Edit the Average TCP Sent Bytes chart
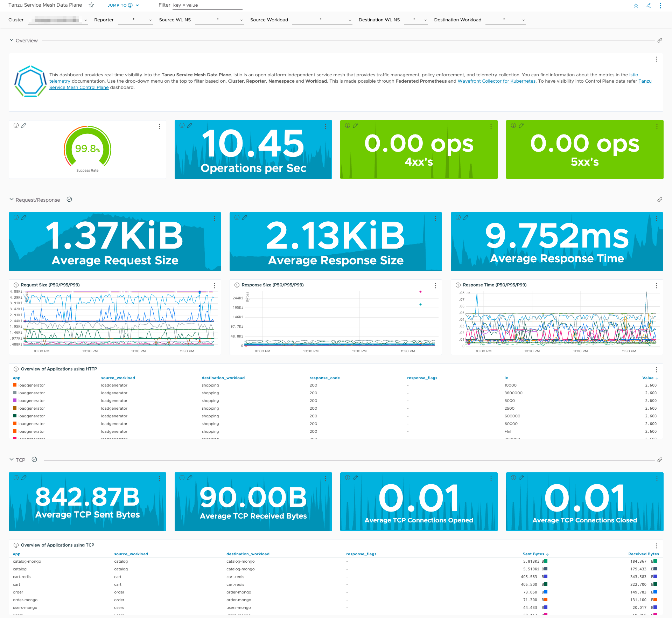Screen dimensions: 672x618 click(24, 478)
